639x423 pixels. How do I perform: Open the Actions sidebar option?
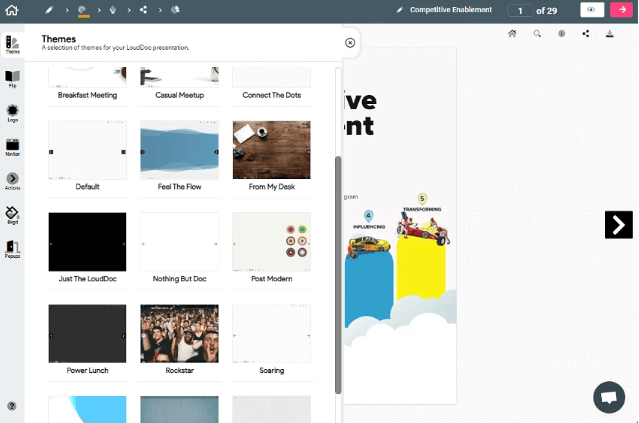click(12, 180)
